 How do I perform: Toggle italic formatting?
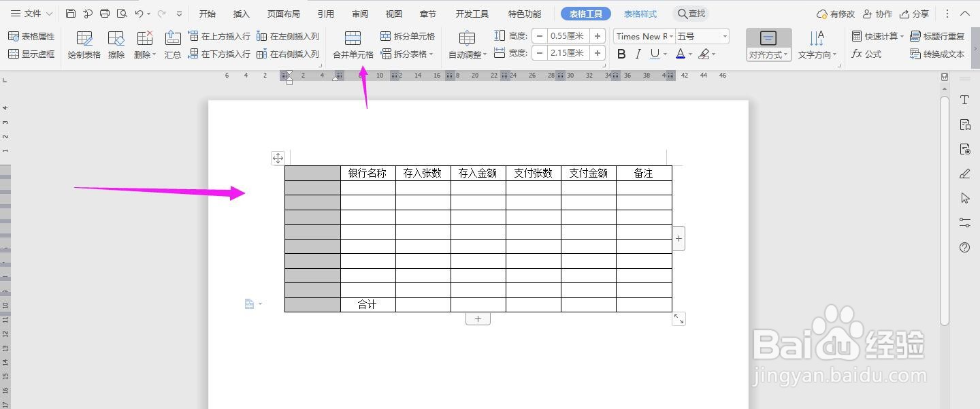click(x=637, y=53)
